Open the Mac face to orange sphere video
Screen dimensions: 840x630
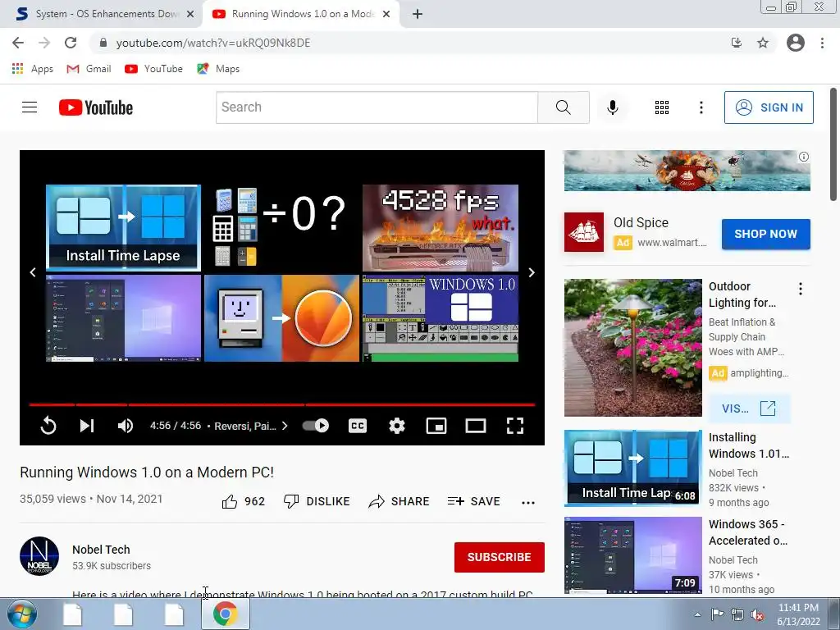[x=281, y=318]
